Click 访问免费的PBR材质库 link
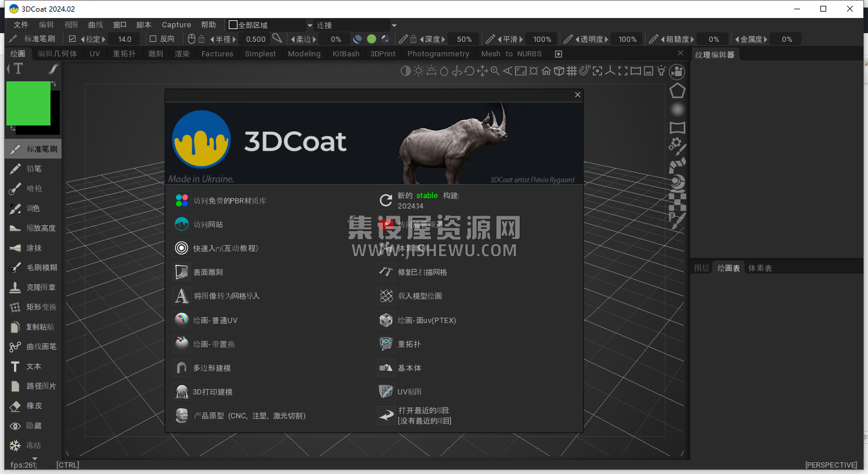 (x=230, y=201)
